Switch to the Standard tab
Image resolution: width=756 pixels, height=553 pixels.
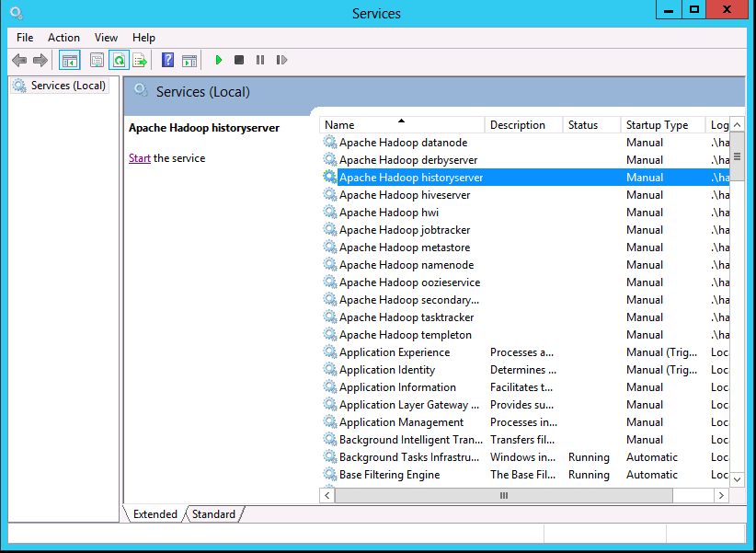click(x=213, y=514)
